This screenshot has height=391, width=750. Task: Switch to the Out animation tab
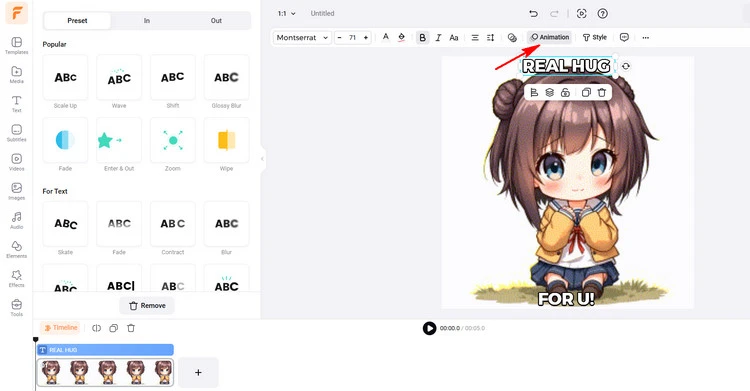(216, 21)
